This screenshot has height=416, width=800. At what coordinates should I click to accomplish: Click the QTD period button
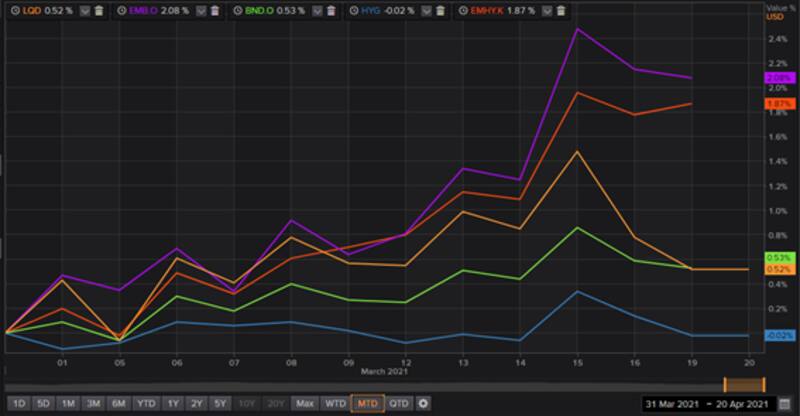tap(399, 403)
